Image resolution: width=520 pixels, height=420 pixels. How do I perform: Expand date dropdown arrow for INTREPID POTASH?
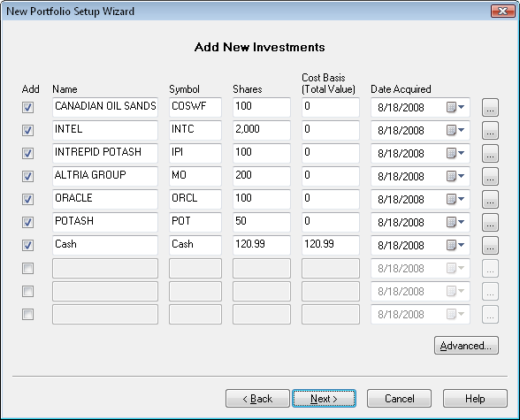coord(461,153)
